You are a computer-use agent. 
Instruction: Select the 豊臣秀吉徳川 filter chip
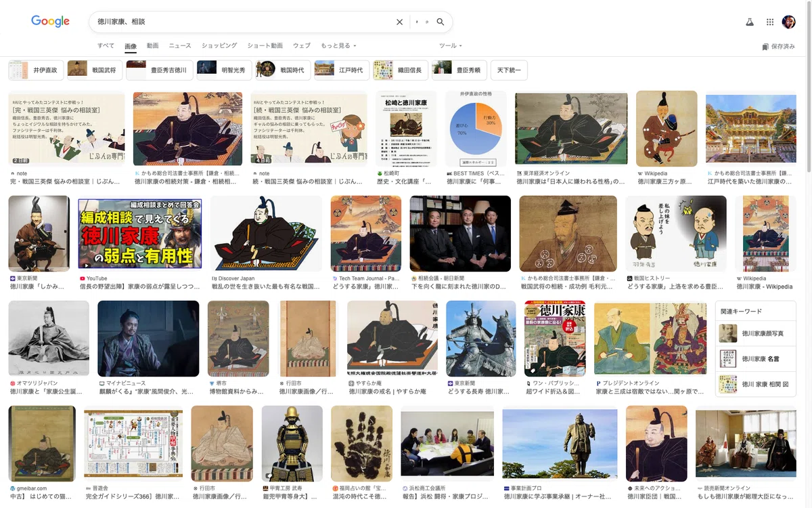tap(160, 70)
